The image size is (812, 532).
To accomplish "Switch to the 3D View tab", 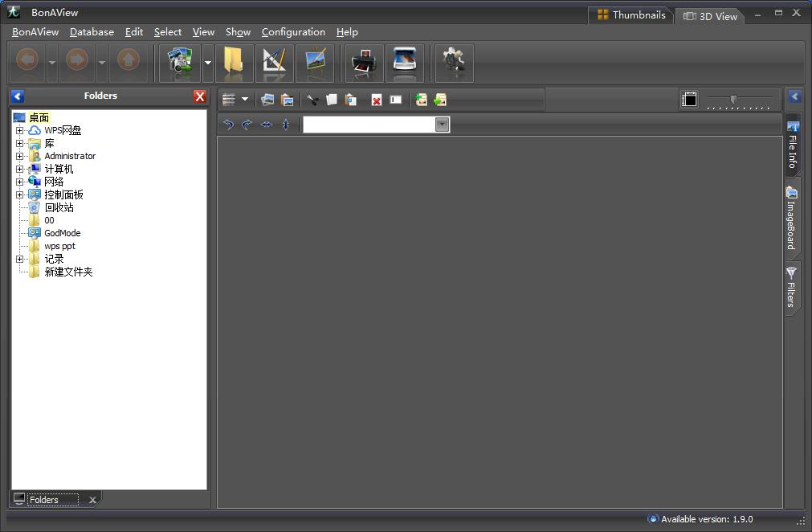I will point(710,15).
